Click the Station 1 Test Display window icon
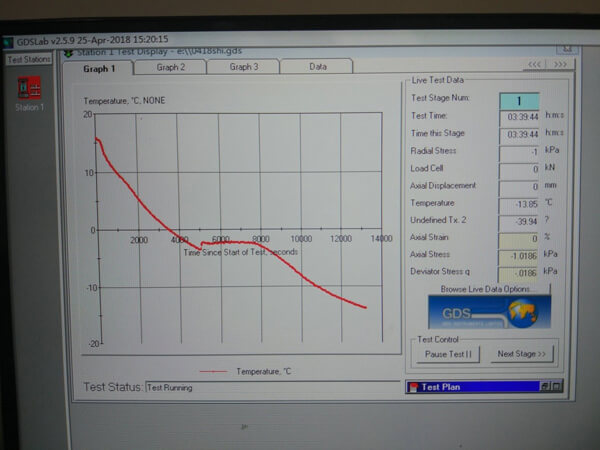The width and height of the screenshot is (600, 450). pos(69,51)
